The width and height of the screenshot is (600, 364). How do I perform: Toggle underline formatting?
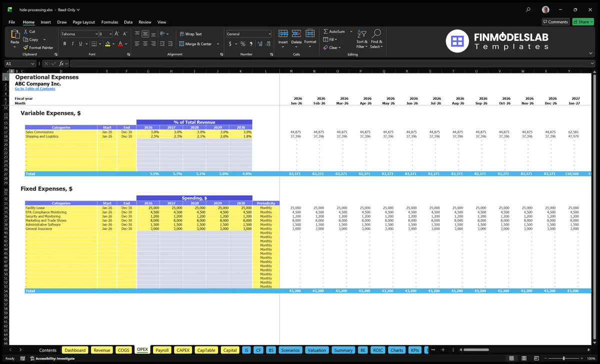[x=80, y=44]
